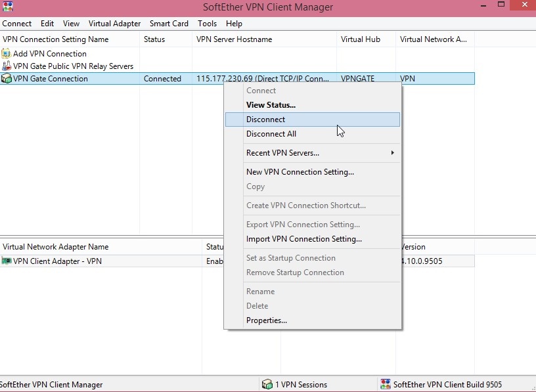Open the Edit menu
This screenshot has width=536, height=392.
pyautogui.click(x=47, y=24)
